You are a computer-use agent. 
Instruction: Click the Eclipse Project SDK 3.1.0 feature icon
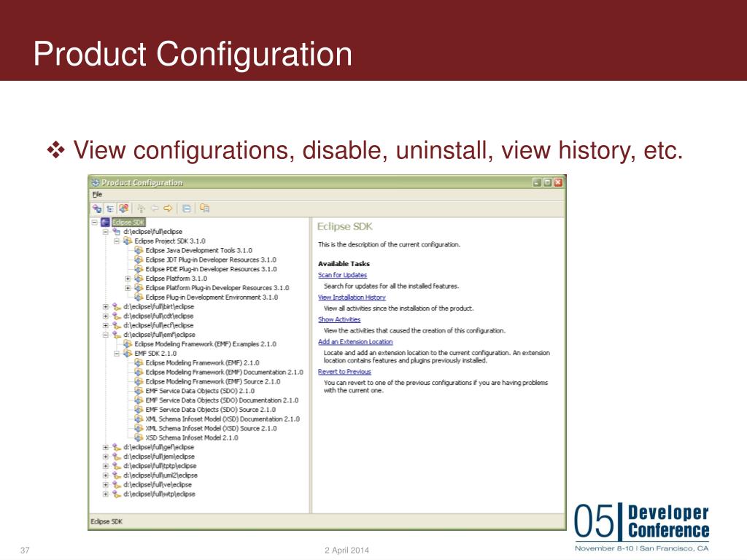coord(128,241)
